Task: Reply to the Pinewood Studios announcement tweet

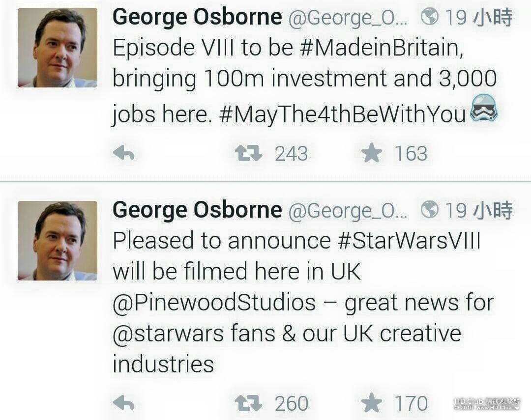Action: click(x=124, y=404)
